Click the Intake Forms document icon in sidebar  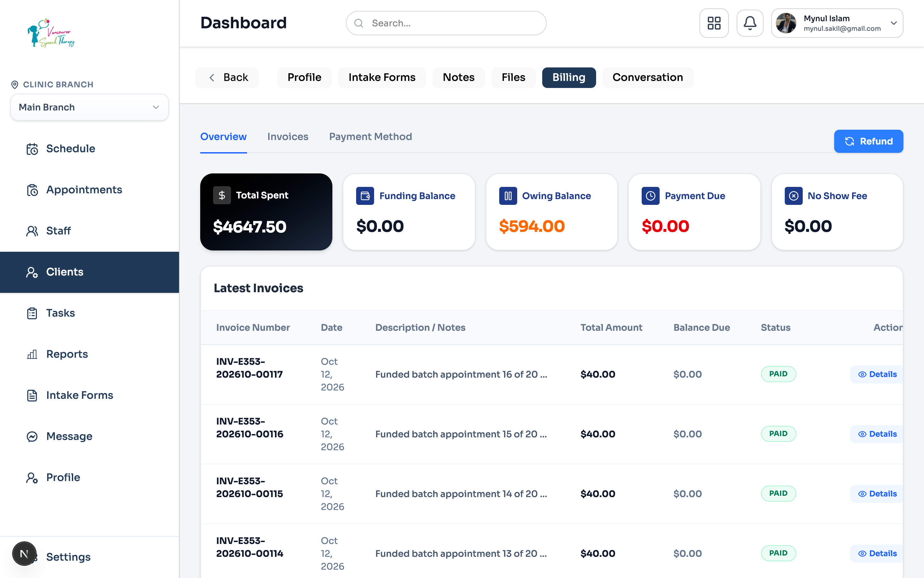click(x=32, y=395)
